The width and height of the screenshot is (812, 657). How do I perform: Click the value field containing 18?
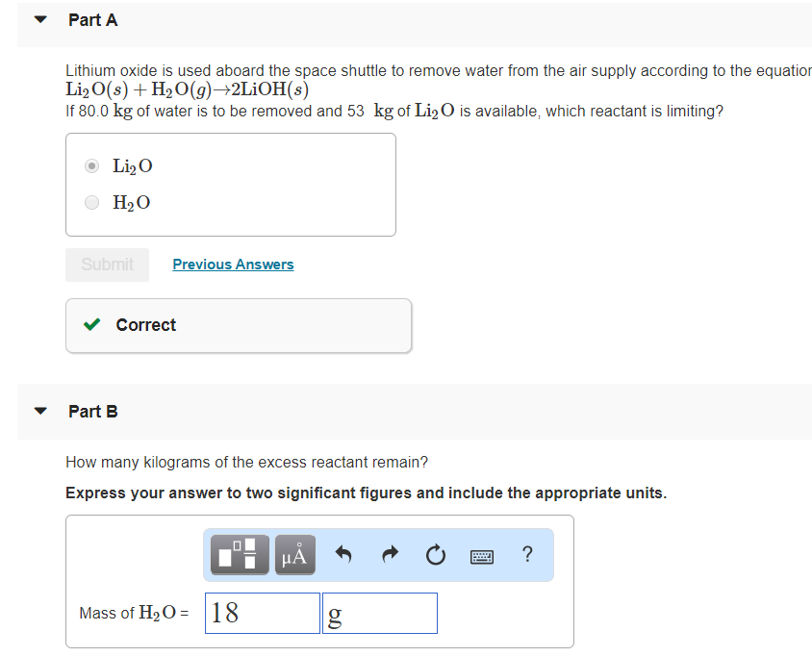click(x=262, y=613)
